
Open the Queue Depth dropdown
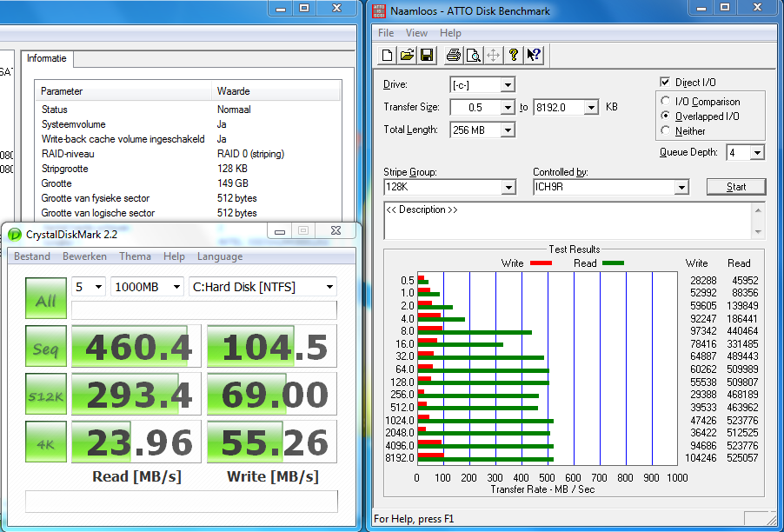tap(758, 152)
